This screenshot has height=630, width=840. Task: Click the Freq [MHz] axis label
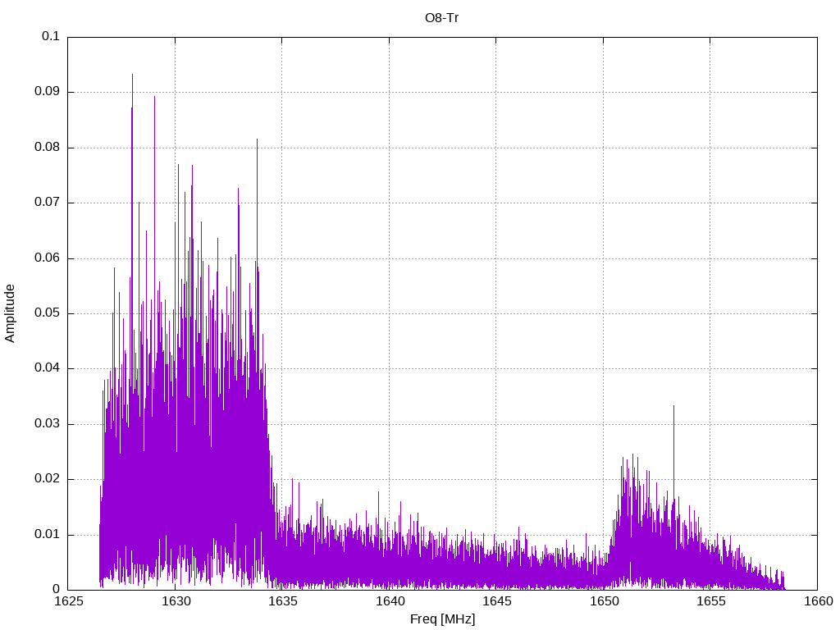pyautogui.click(x=442, y=619)
